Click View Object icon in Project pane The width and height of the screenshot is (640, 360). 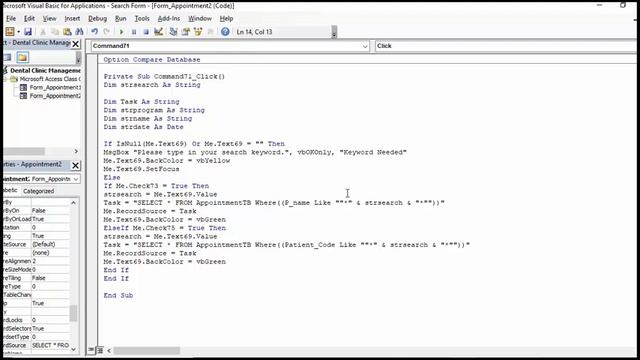tap(7, 58)
